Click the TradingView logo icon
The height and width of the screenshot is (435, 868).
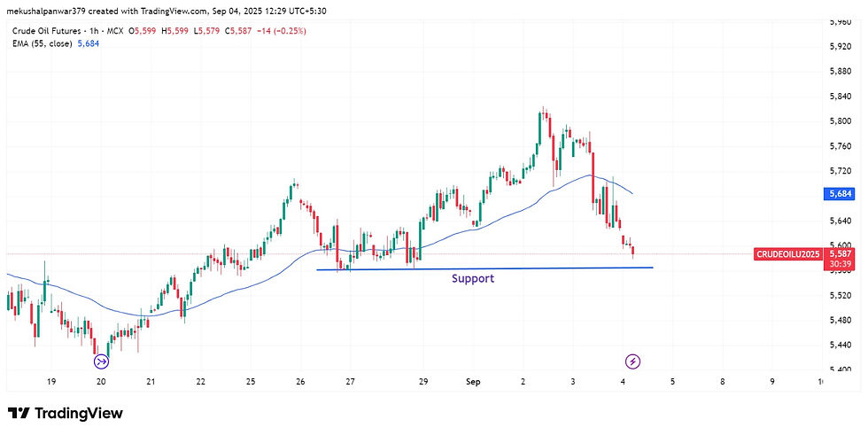tap(19, 414)
